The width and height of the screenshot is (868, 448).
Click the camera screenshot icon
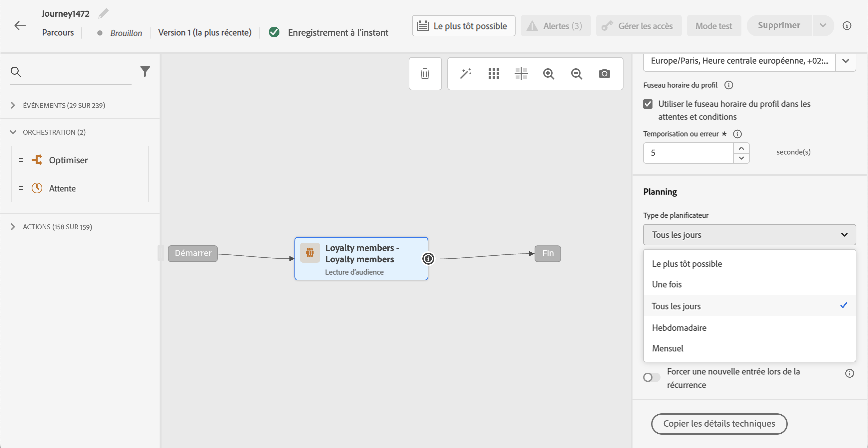point(604,73)
